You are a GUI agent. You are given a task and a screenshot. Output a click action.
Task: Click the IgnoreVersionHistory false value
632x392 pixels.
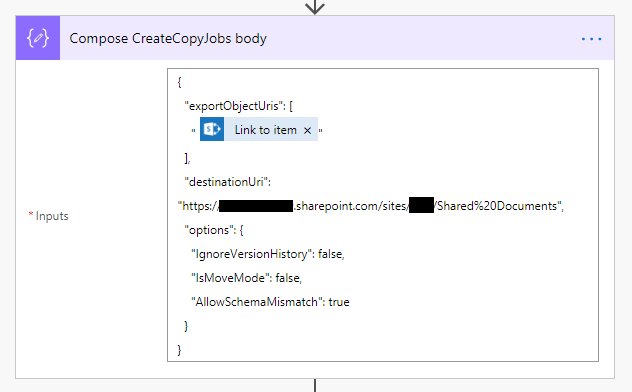[x=331, y=254]
